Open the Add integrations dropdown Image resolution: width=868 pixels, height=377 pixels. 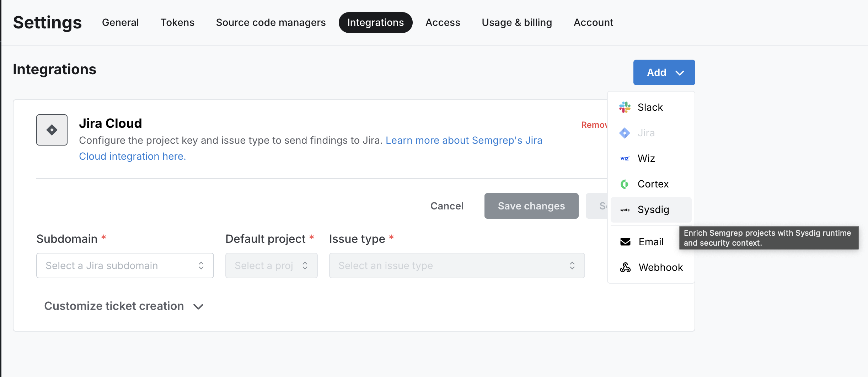point(664,72)
